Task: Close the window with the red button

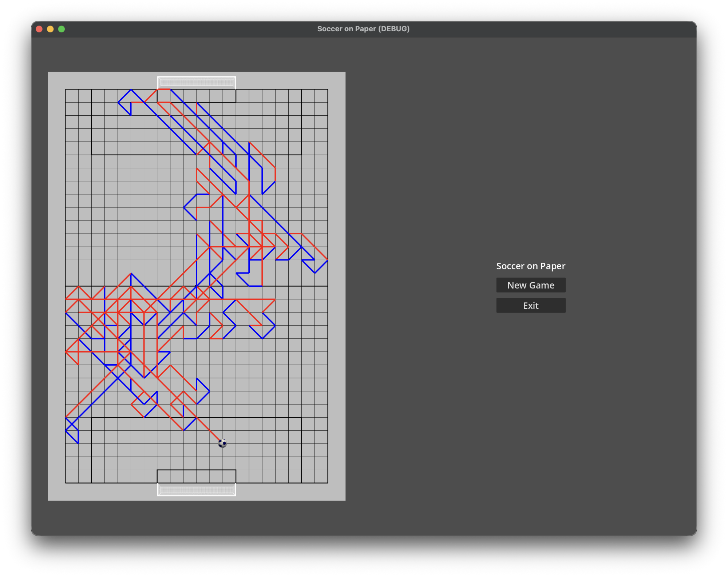Action: point(39,29)
